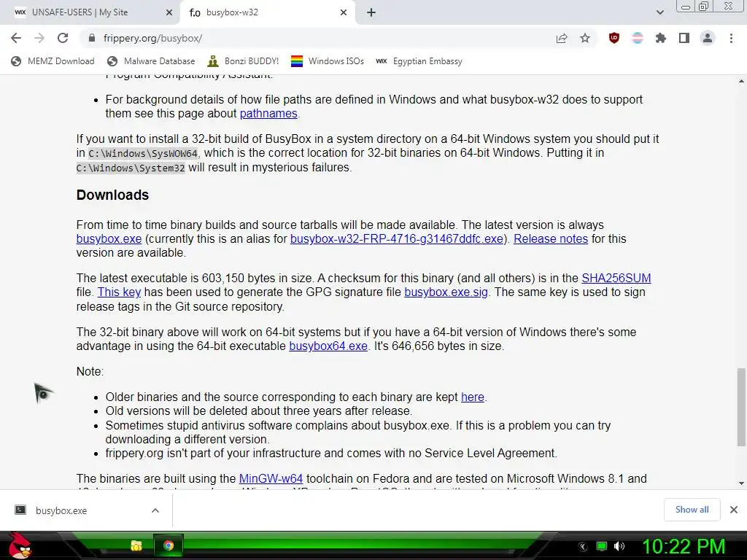Open the Windows ISOs bookmark
Image resolution: width=747 pixels, height=560 pixels.
point(328,61)
